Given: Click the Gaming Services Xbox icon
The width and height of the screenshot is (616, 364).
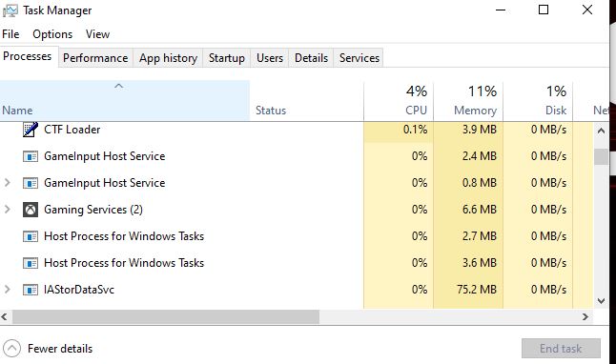Looking at the screenshot, I should coord(31,210).
